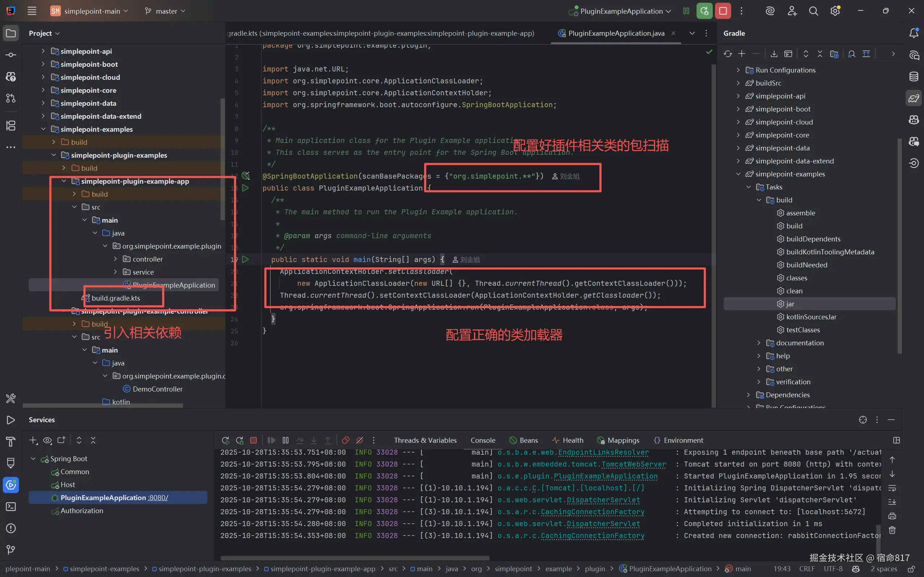Image resolution: width=924 pixels, height=577 pixels.
Task: Click the console horizontal scrollbar
Action: [x=355, y=558]
